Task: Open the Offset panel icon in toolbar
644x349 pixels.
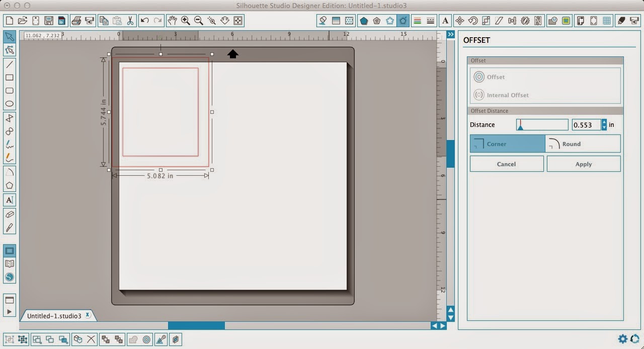Action: point(403,21)
